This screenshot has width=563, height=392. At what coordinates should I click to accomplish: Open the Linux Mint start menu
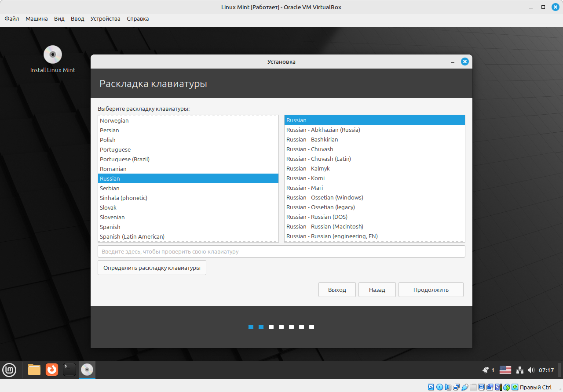(9, 370)
